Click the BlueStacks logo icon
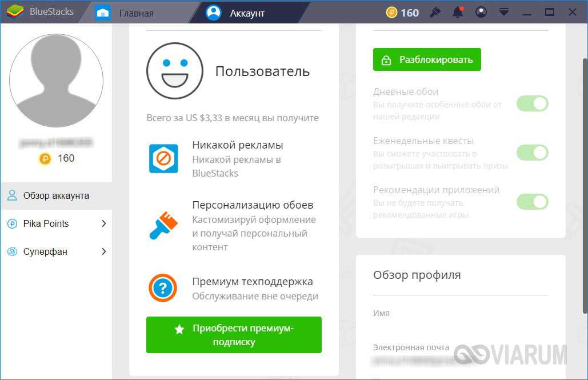This screenshot has height=380, width=588. coord(15,12)
